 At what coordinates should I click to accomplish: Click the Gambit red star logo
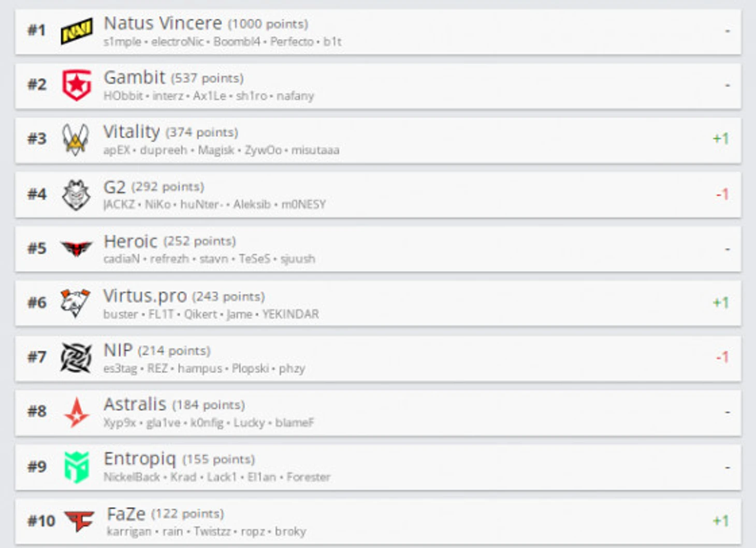click(77, 85)
